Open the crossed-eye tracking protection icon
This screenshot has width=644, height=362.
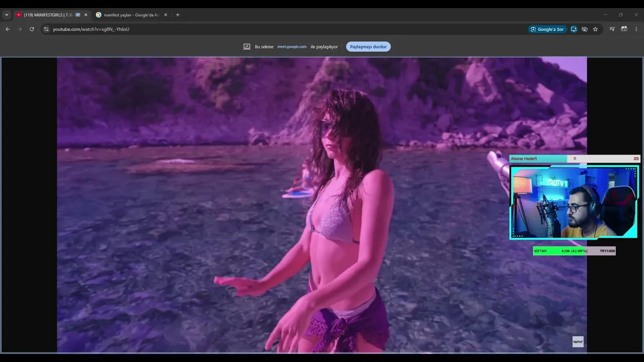pyautogui.click(x=584, y=29)
